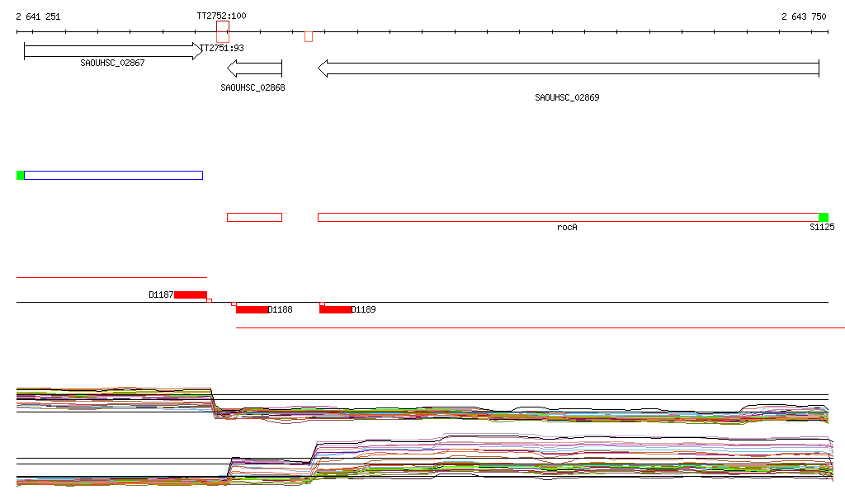Viewport: 845px width, 504px height.
Task: Click the S1125 label
Action: point(822,227)
